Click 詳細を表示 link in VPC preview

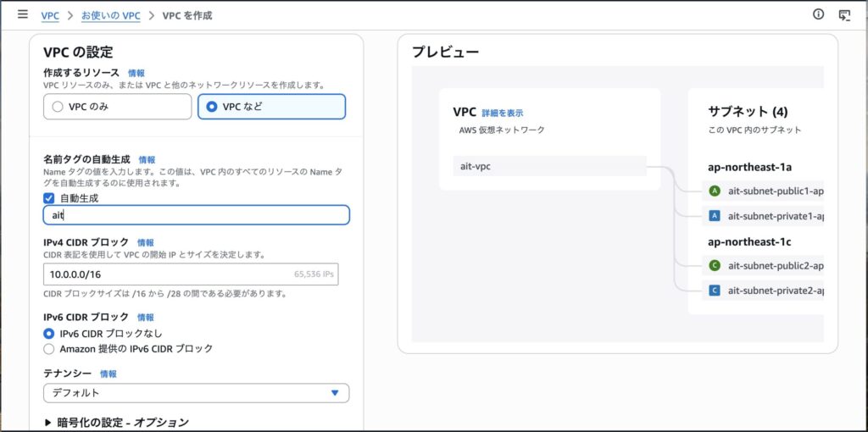click(503, 113)
